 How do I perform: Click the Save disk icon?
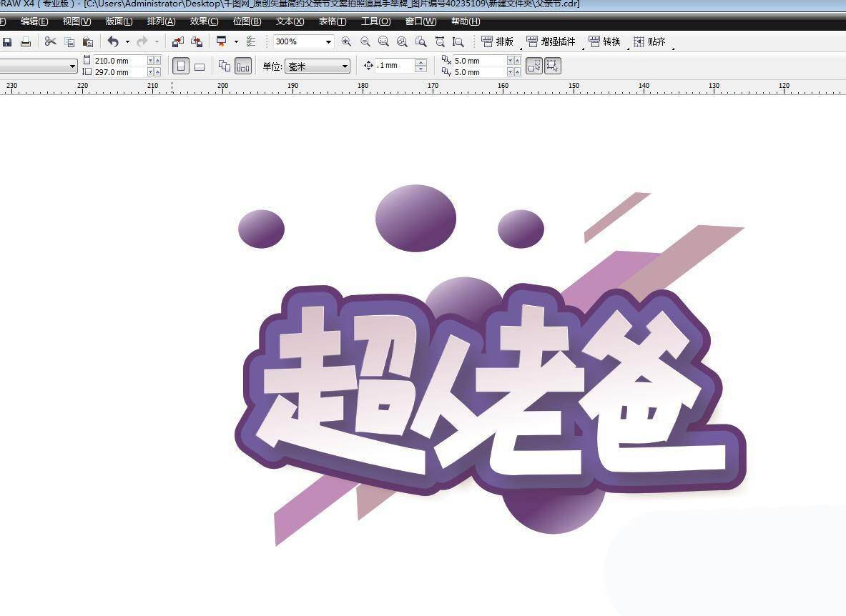(7, 42)
